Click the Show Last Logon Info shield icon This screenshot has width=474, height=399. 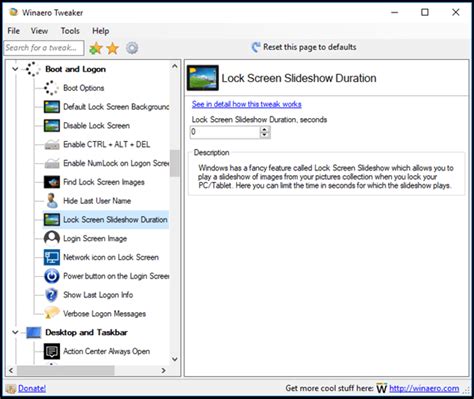[51, 295]
